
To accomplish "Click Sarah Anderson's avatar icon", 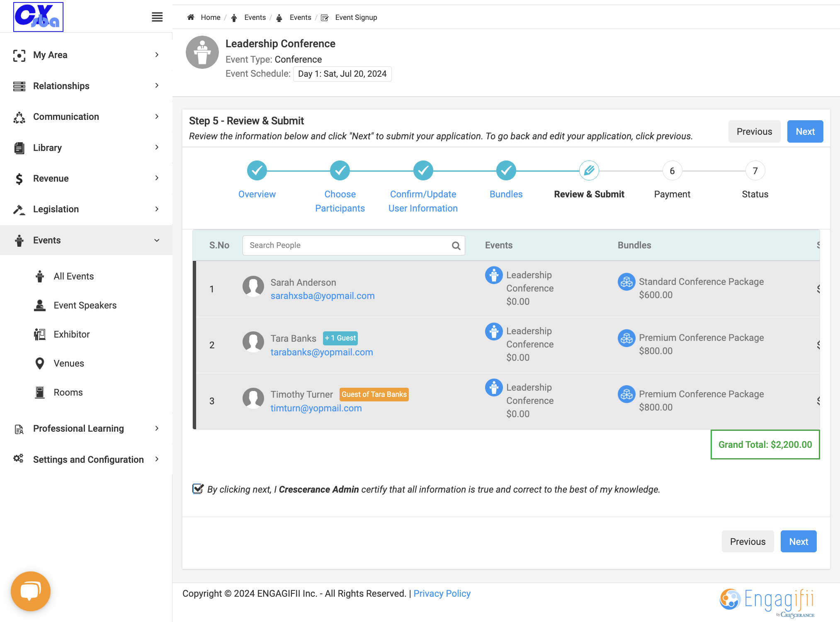I will [x=253, y=287].
